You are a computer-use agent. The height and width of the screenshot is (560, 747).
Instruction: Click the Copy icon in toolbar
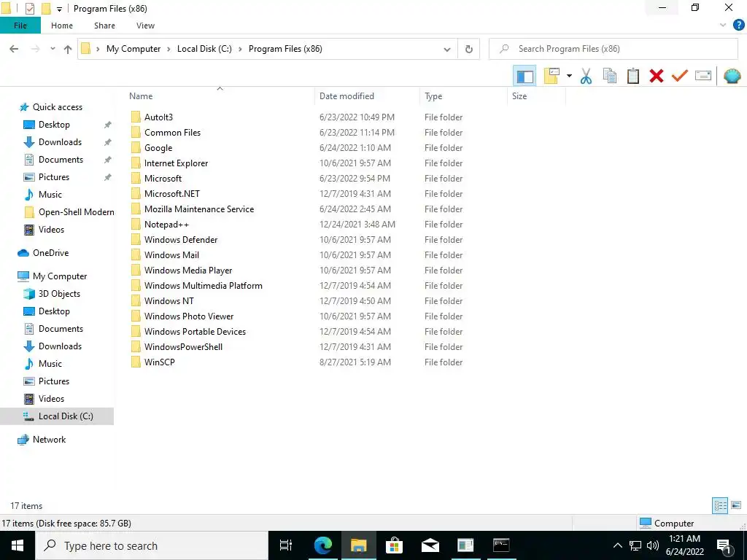tap(610, 76)
